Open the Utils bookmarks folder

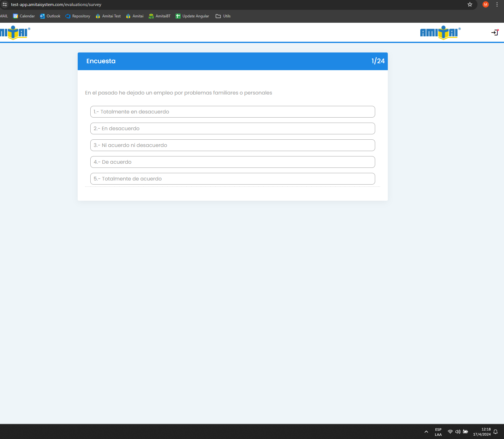coord(223,16)
